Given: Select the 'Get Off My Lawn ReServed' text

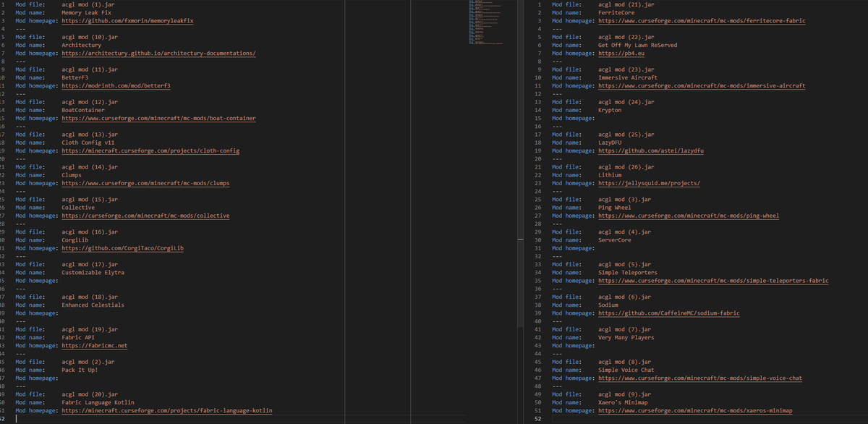Looking at the screenshot, I should pyautogui.click(x=638, y=46).
